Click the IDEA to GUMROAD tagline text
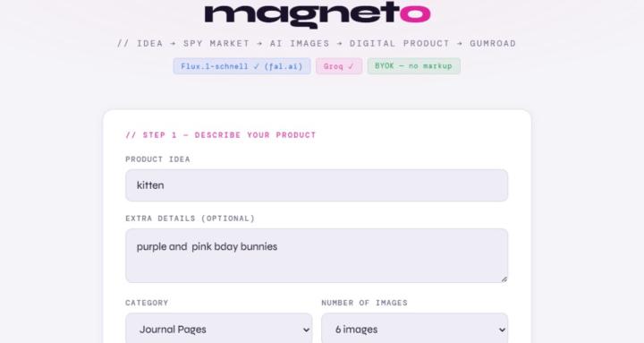The height and width of the screenshot is (343, 644). pos(317,43)
